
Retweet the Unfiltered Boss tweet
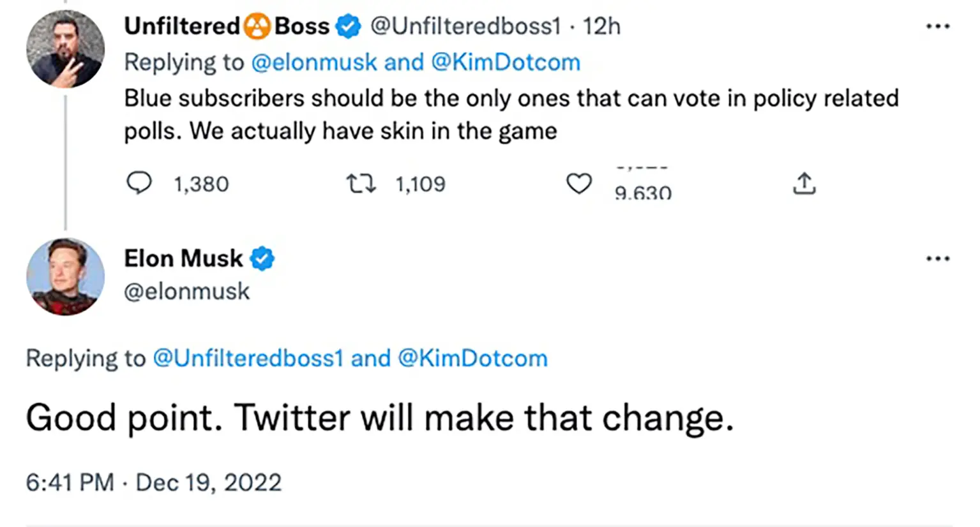361,184
